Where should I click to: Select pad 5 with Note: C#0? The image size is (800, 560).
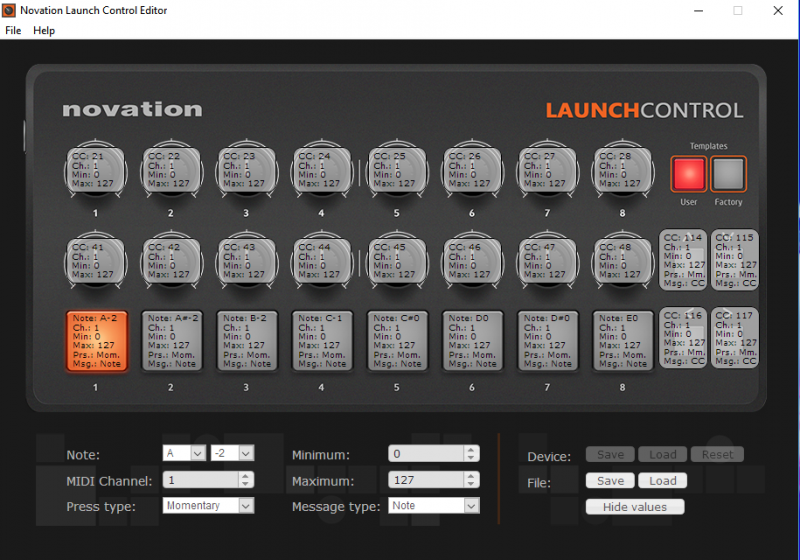click(x=397, y=341)
